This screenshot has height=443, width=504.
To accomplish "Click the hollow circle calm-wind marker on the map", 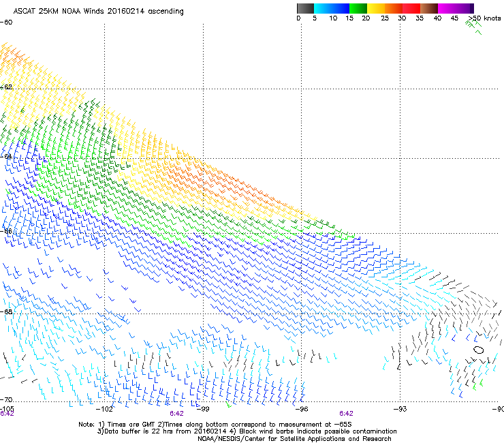I will (478, 350).
